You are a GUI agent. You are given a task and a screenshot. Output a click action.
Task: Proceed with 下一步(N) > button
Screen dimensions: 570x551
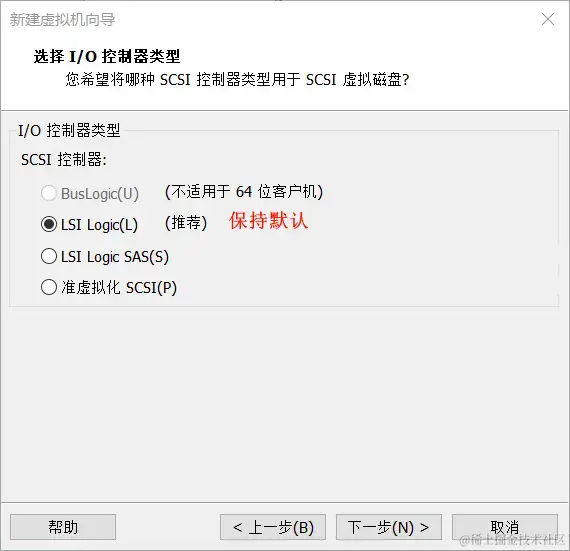point(389,527)
